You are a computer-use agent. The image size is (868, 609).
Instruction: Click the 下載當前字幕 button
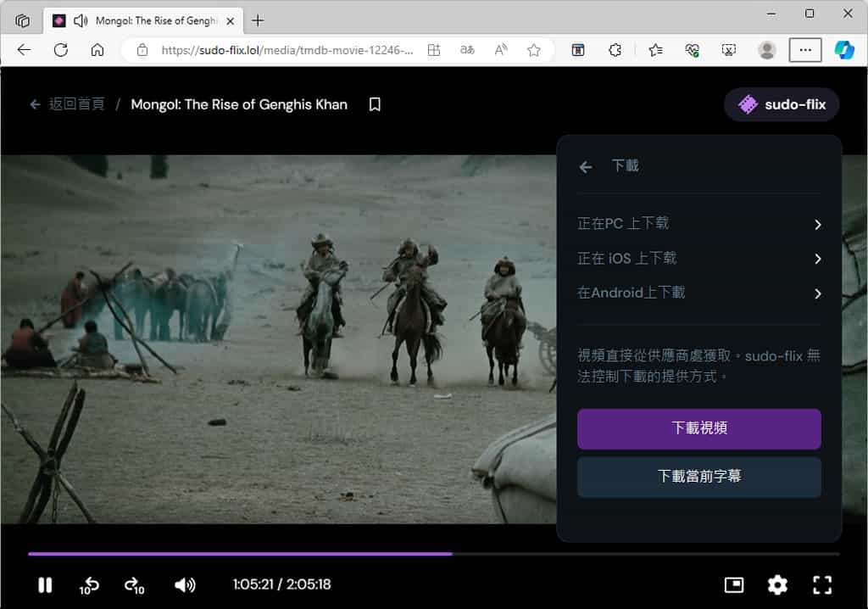pos(698,477)
